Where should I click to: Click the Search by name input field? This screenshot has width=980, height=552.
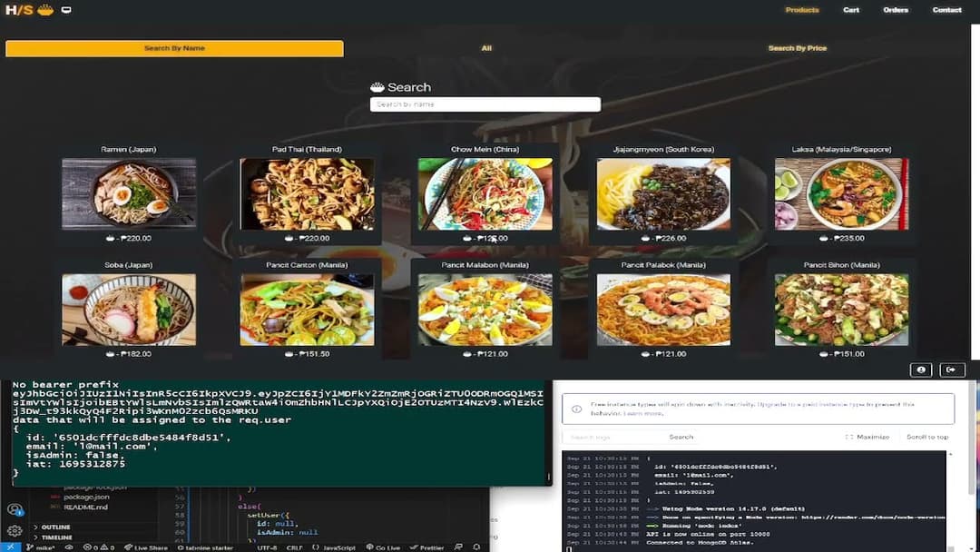[x=485, y=104]
